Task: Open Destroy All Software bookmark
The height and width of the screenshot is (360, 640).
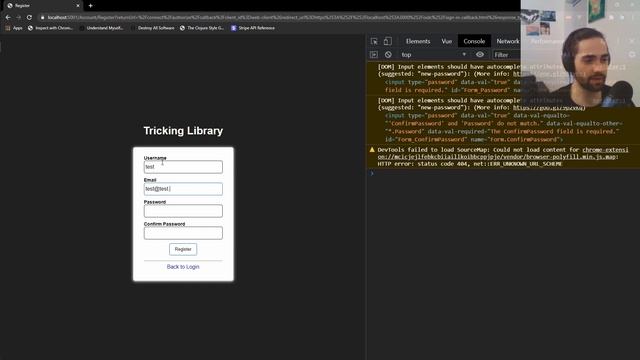Action: coord(152,28)
